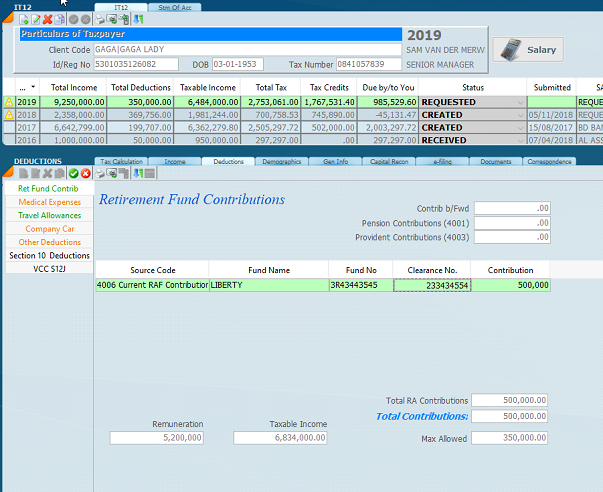Open Travel Allowances deduction section
This screenshot has height=492, width=603.
(x=47, y=215)
